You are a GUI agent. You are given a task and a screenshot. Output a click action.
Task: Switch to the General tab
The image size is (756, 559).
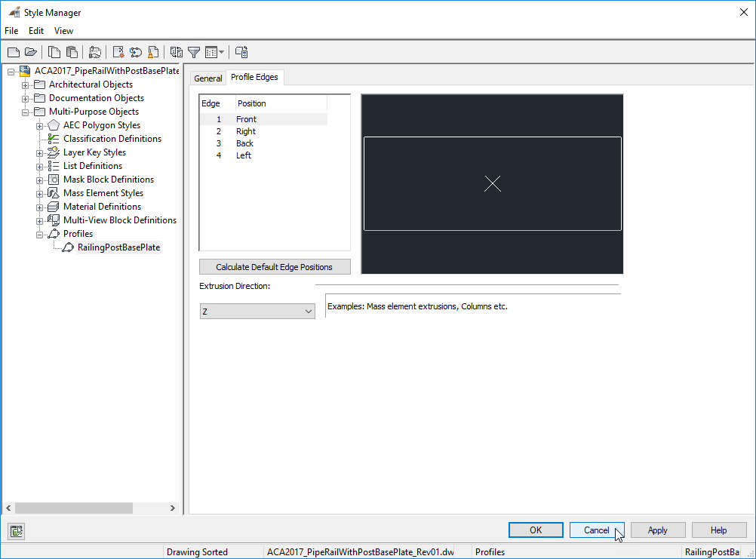207,77
